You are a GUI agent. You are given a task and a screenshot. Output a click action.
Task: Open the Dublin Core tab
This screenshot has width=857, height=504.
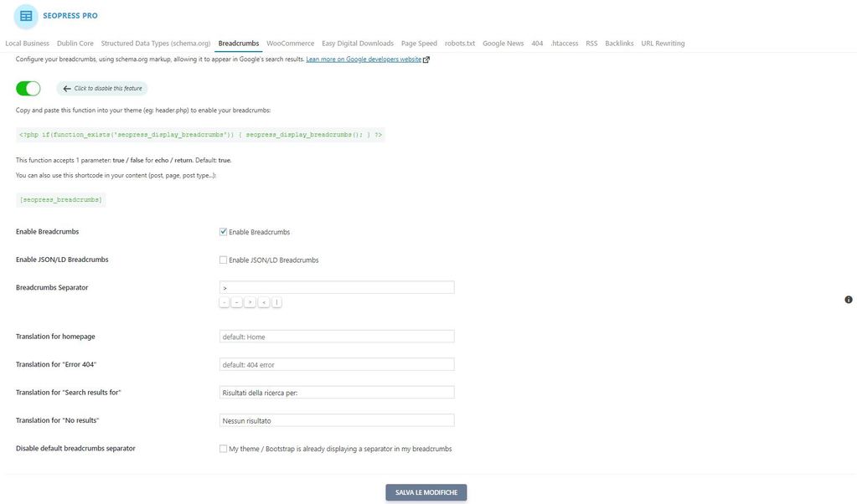pos(75,44)
